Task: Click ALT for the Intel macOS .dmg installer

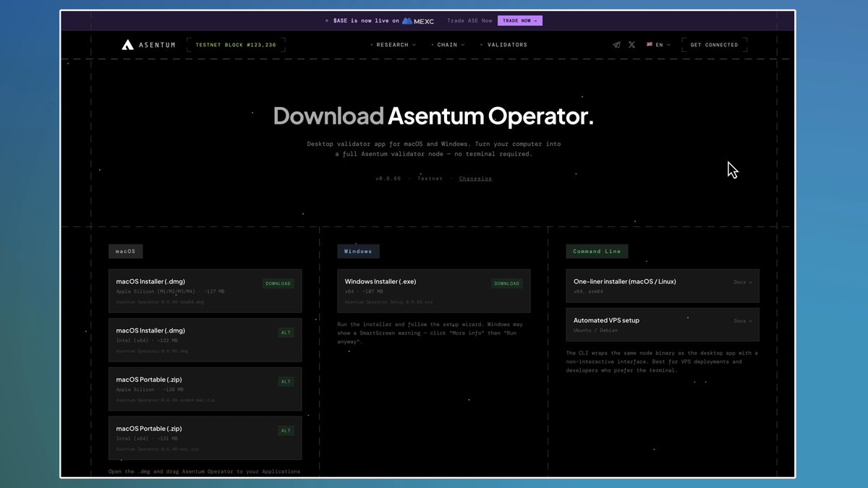Action: [286, 333]
